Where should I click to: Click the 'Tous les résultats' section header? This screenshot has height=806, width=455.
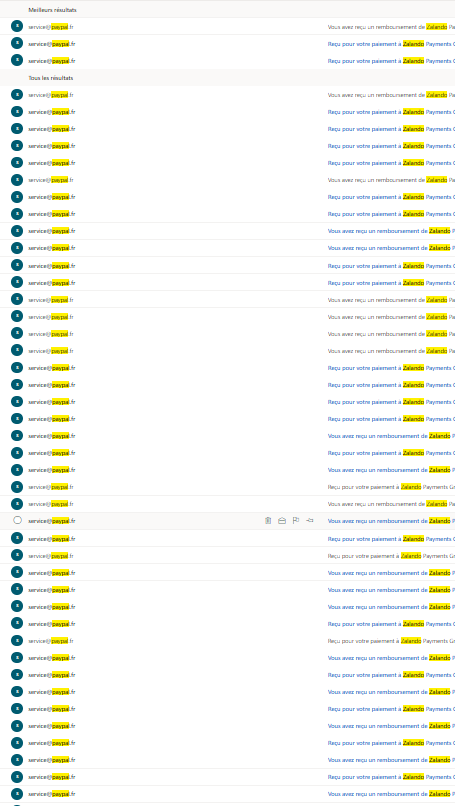click(x=51, y=78)
